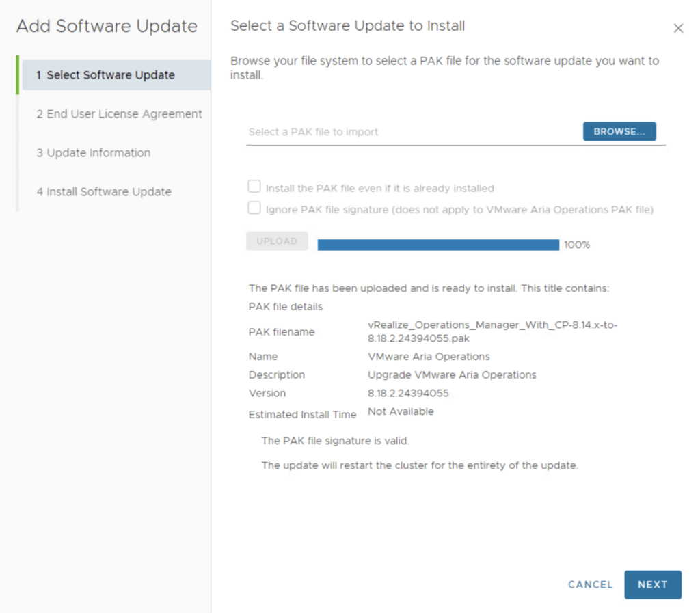Click the version number 8.18.2.24394055
Image resolution: width=700 pixels, height=613 pixels.
click(408, 394)
